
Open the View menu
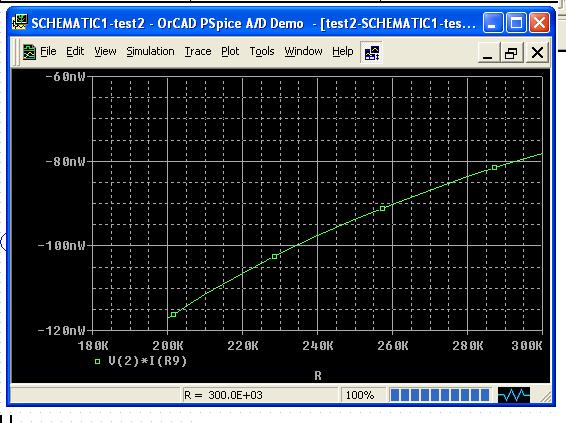pos(105,52)
